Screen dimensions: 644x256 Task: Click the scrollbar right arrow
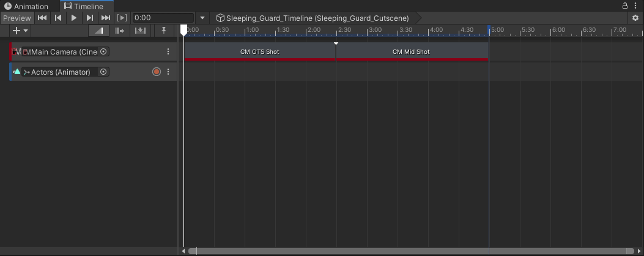click(x=639, y=251)
